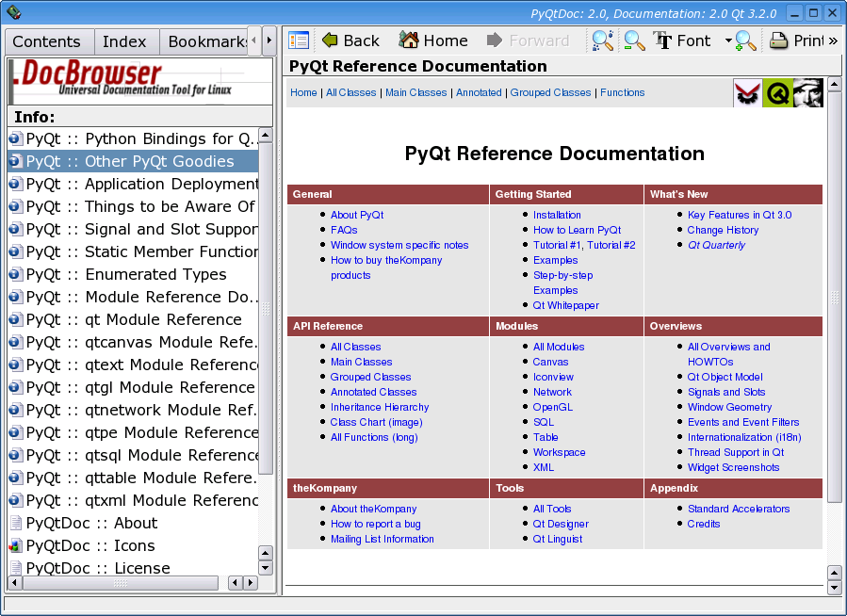This screenshot has height=616, width=847.
Task: Click left arrow of Info list horizontal scrollbar
Action: pos(14,582)
